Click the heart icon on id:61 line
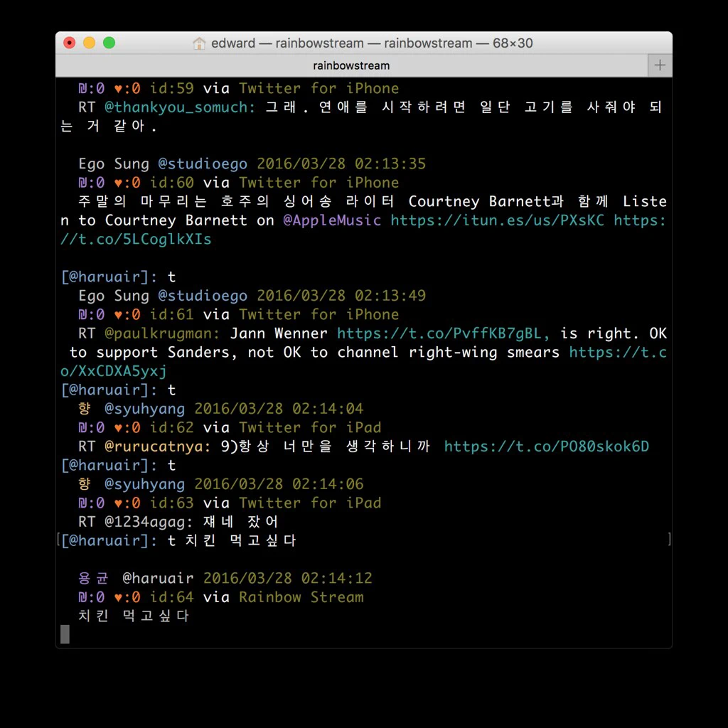This screenshot has width=728, height=728. point(119,315)
